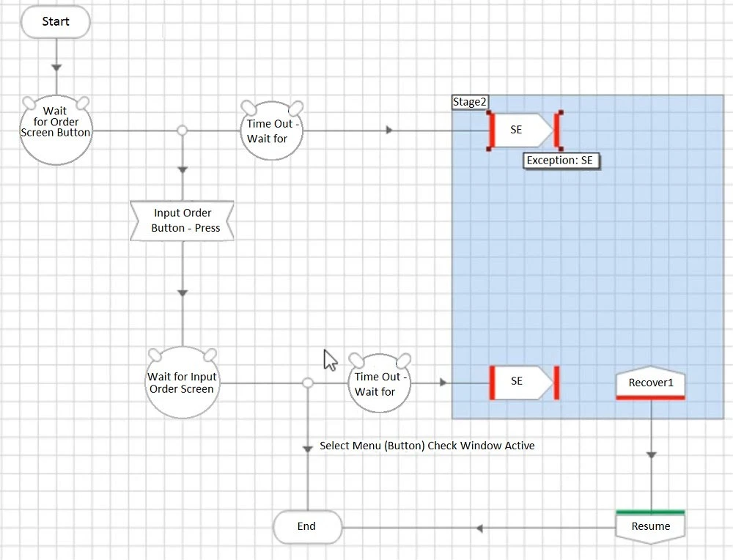Viewport: 733px width, 560px height.
Task: Click the Resume stage
Action: click(x=650, y=526)
